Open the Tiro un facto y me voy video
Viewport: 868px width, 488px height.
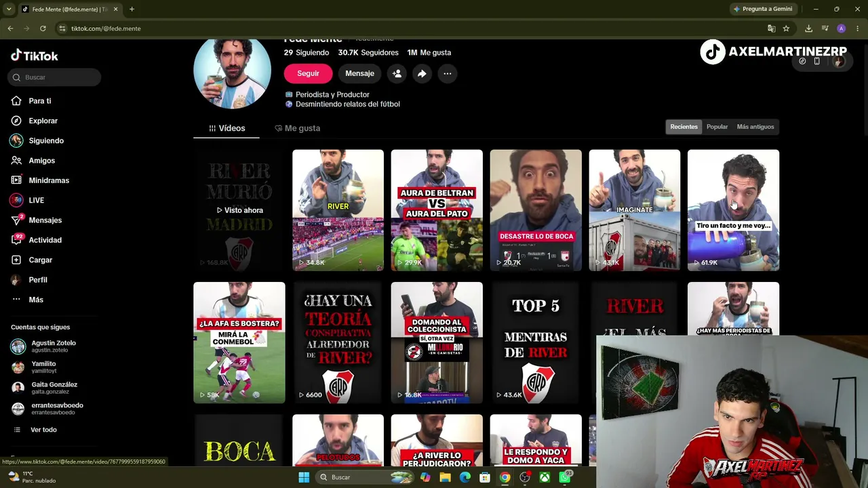(x=733, y=210)
